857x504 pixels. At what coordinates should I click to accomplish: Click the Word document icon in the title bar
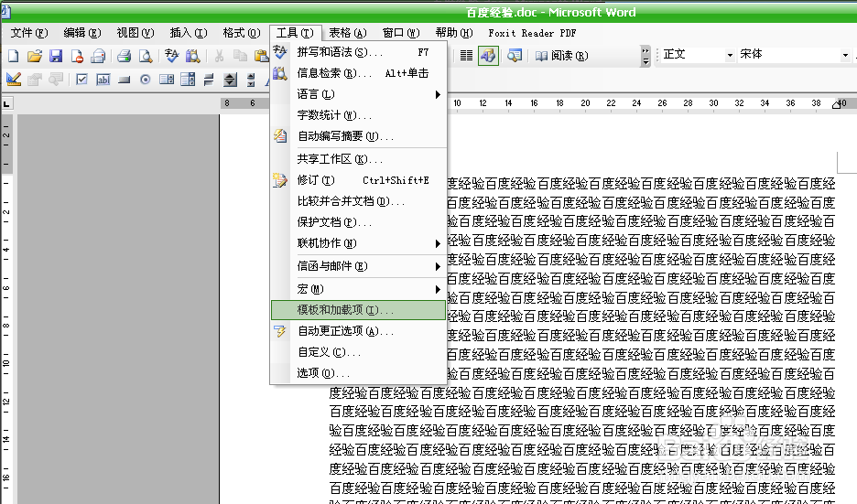tap(5, 11)
